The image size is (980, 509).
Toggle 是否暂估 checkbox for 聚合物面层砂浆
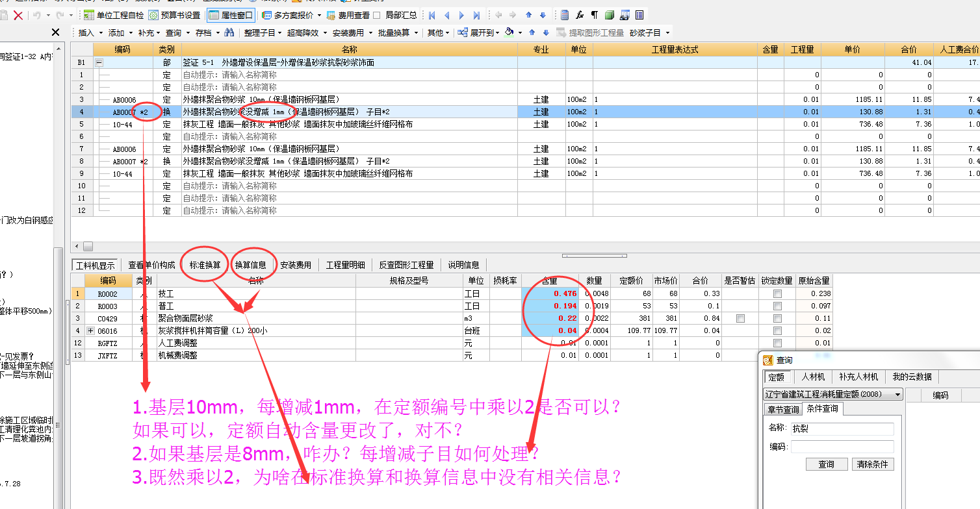tap(740, 318)
